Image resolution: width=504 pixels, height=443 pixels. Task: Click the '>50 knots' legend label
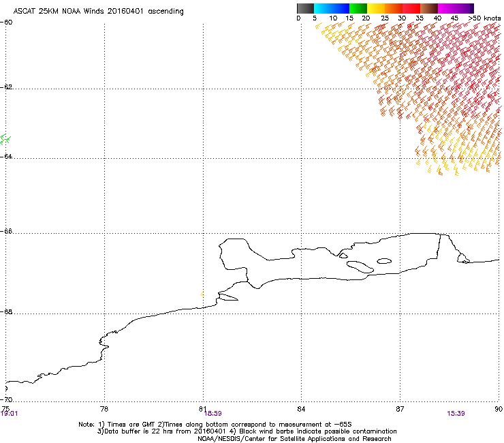484,18
